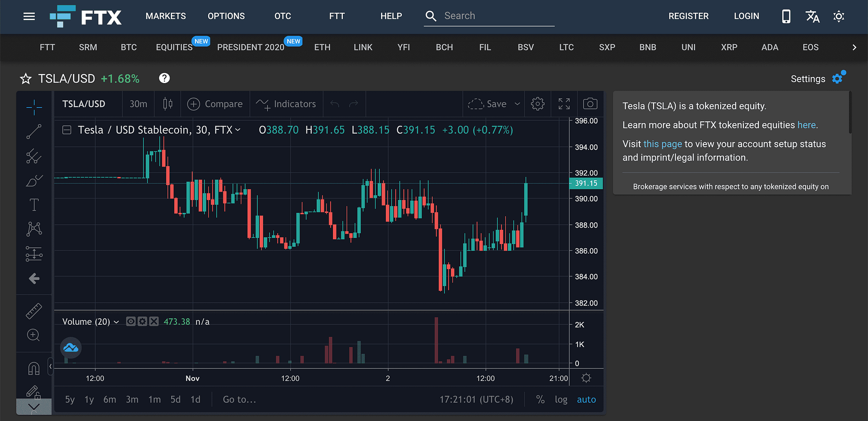
Task: Toggle the light/dark theme sun icon
Action: 839,17
